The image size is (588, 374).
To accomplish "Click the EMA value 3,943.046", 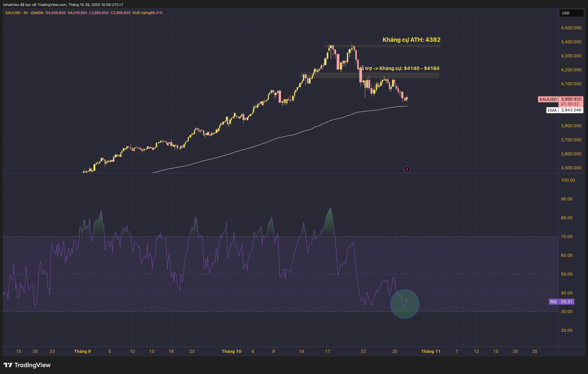I will pos(571,110).
